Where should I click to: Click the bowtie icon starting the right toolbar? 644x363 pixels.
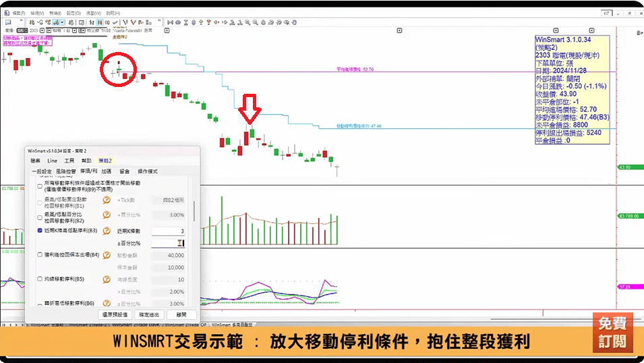(x=170, y=22)
